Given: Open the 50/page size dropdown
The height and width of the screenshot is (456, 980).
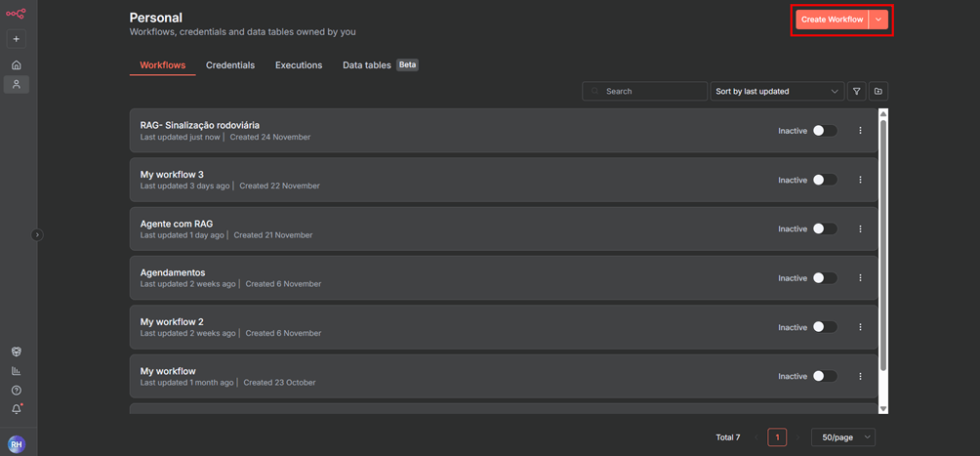Looking at the screenshot, I should pos(843,437).
